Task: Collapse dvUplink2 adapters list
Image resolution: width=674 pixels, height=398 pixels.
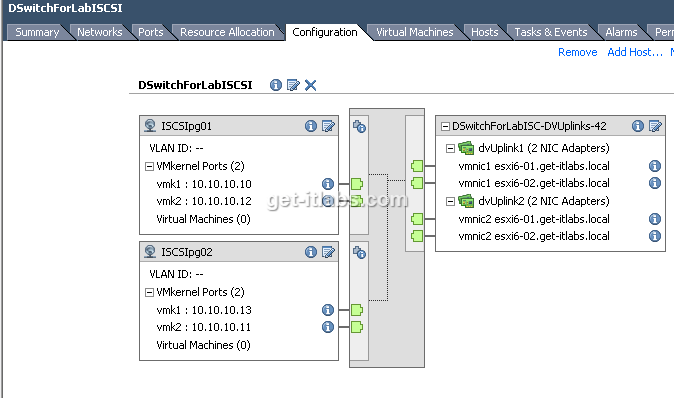Action: tap(450, 201)
